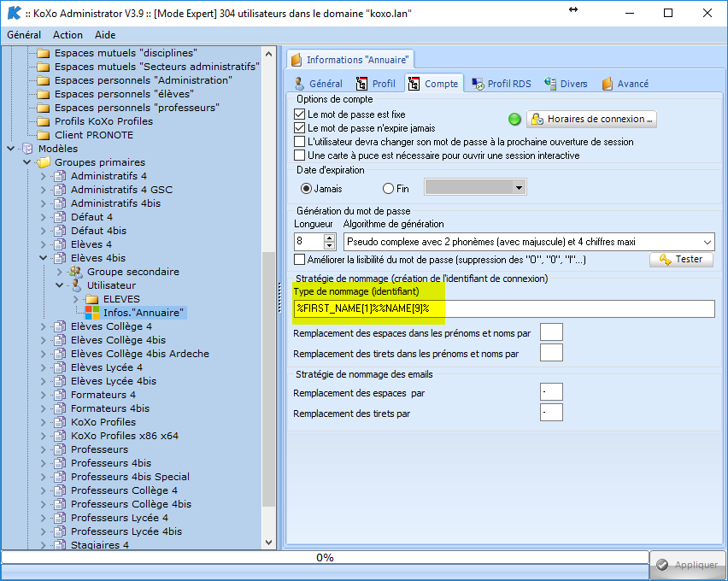The image size is (728, 581).
Task: Click the KoXo Profiles template icon
Action: pos(60,422)
